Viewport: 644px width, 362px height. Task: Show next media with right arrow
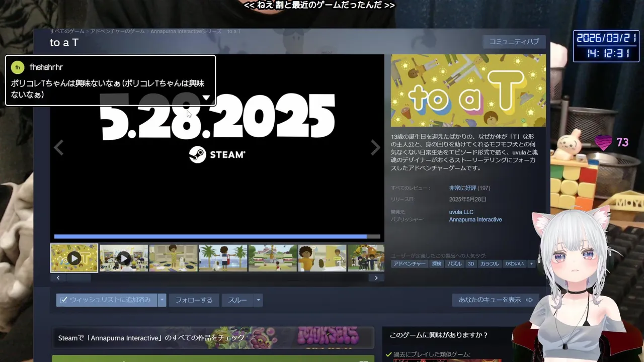(x=375, y=147)
